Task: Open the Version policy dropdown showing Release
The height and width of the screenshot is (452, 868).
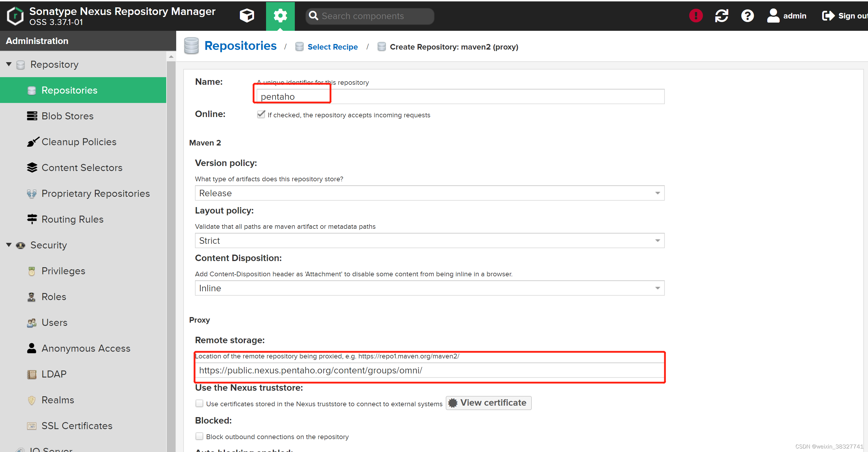Action: coord(430,193)
